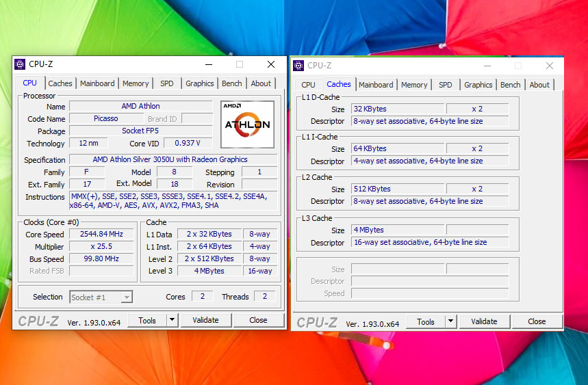Close the left CPU-Z window with X

271,64
